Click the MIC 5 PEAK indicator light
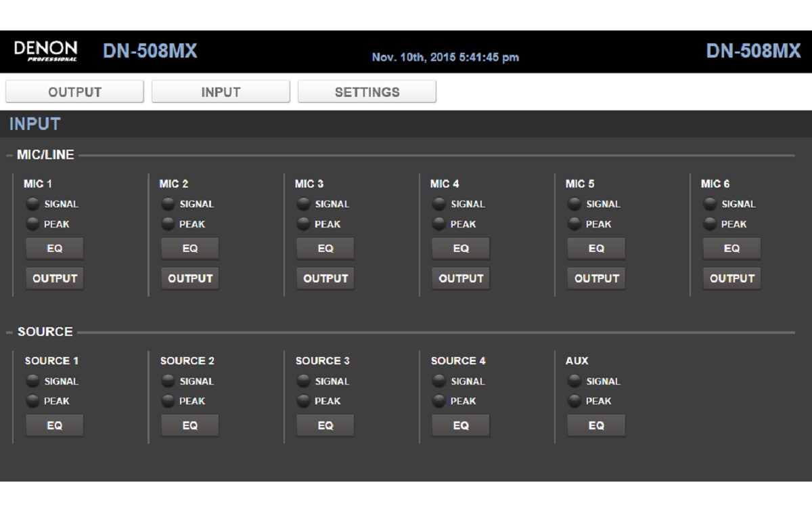The width and height of the screenshot is (812, 508). (574, 224)
